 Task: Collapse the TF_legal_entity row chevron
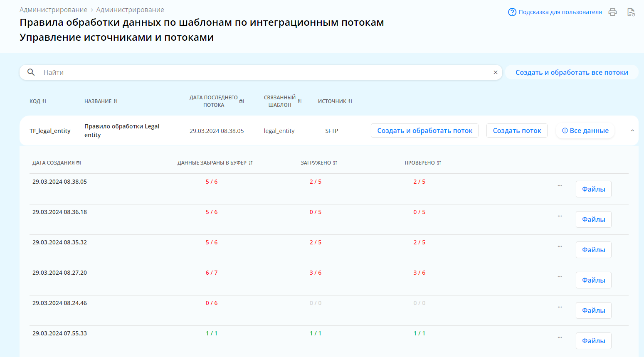click(x=632, y=130)
